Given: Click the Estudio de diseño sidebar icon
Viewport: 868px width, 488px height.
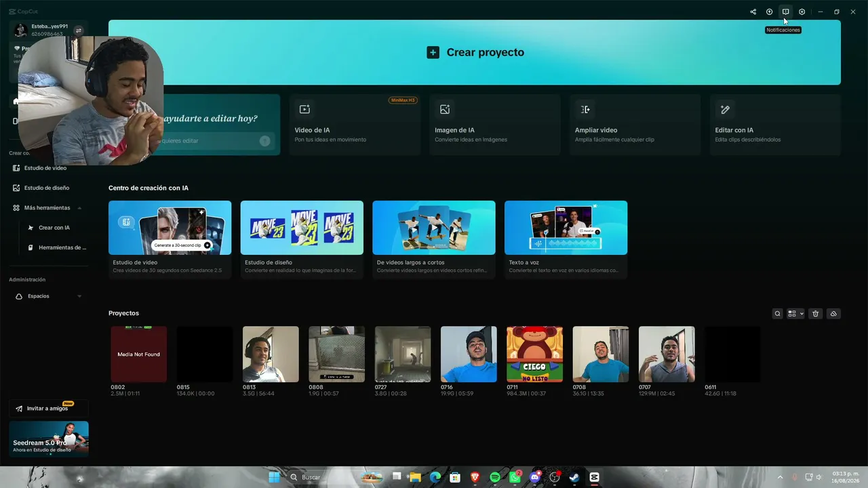Looking at the screenshot, I should tap(16, 188).
